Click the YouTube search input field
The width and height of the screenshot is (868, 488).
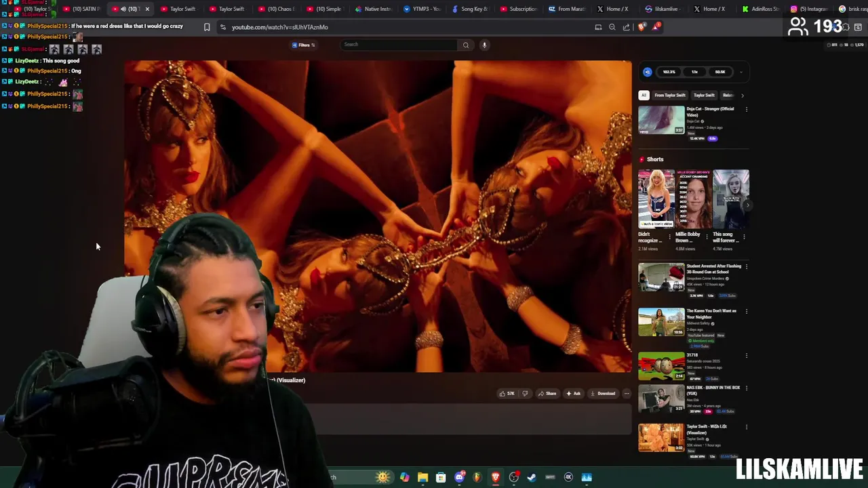tap(399, 45)
